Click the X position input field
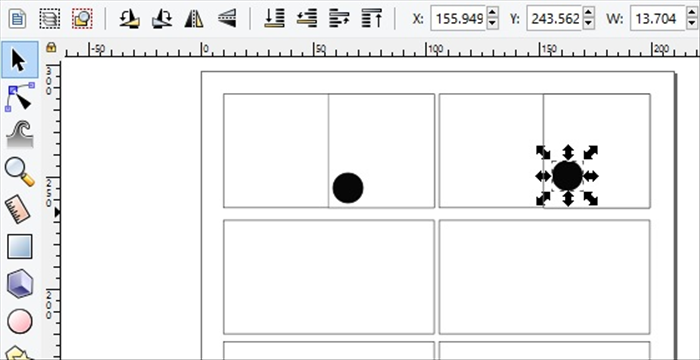700x360 pixels. [x=458, y=19]
